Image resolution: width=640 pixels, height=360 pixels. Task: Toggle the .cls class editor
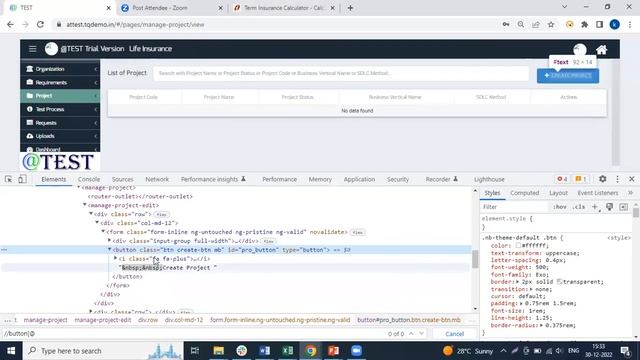pos(578,207)
